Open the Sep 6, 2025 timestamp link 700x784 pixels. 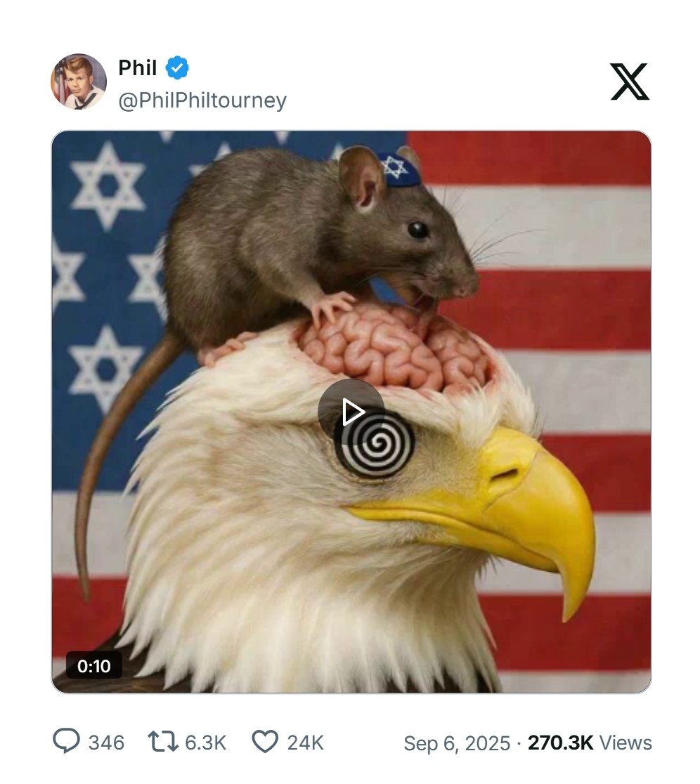[457, 743]
